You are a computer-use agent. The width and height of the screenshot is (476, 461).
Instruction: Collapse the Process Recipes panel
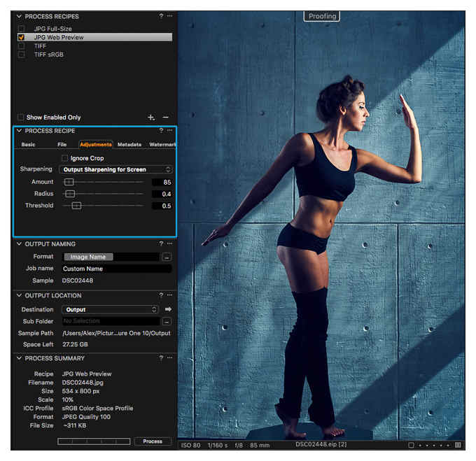(19, 16)
